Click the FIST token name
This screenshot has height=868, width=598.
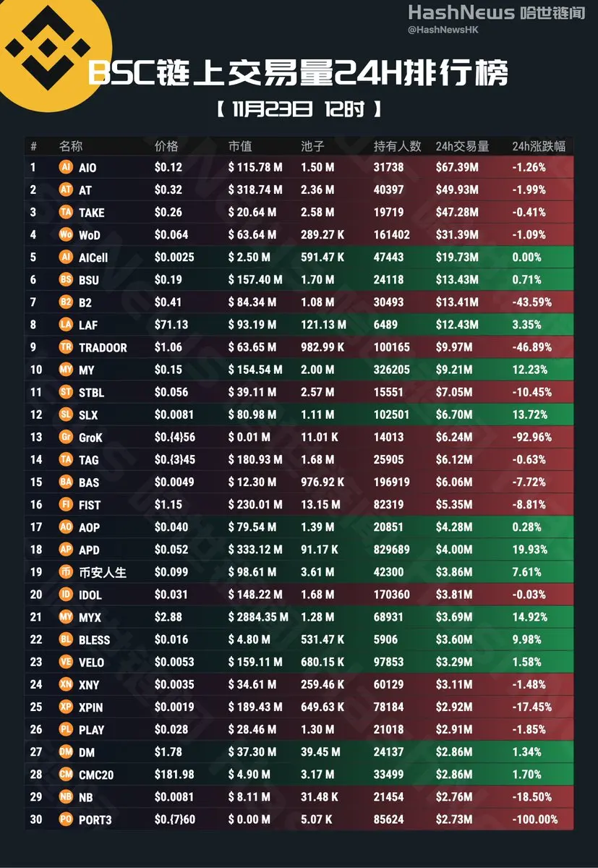(90, 505)
